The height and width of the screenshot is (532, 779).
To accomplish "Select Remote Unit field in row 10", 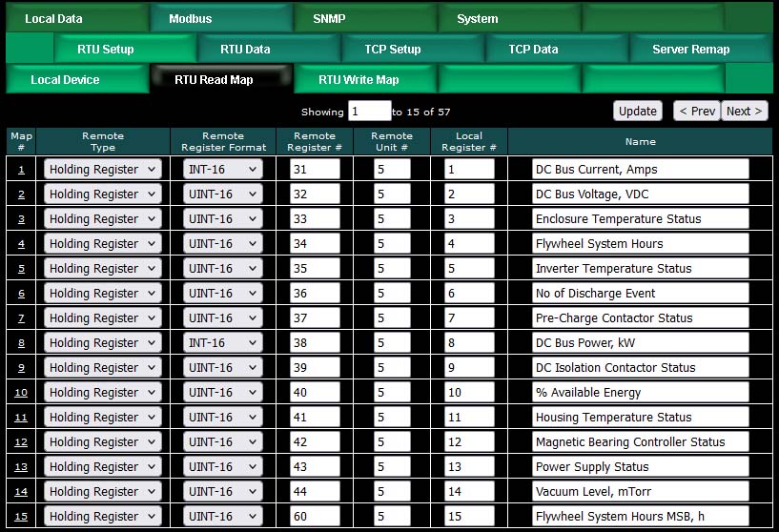I will (x=391, y=393).
